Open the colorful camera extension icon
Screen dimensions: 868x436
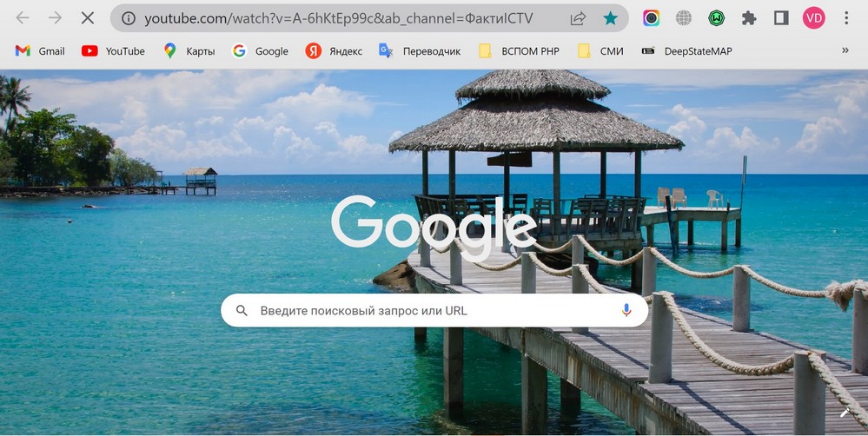coord(651,18)
